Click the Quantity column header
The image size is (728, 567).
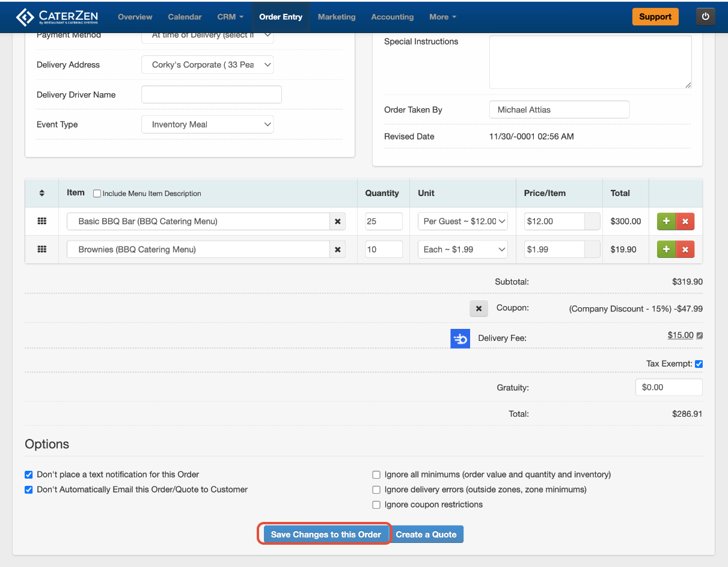point(382,193)
